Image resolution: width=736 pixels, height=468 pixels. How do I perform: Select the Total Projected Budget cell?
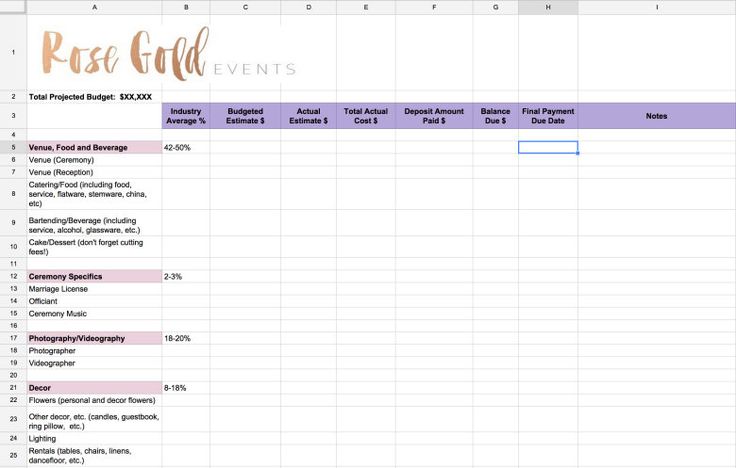(x=94, y=97)
